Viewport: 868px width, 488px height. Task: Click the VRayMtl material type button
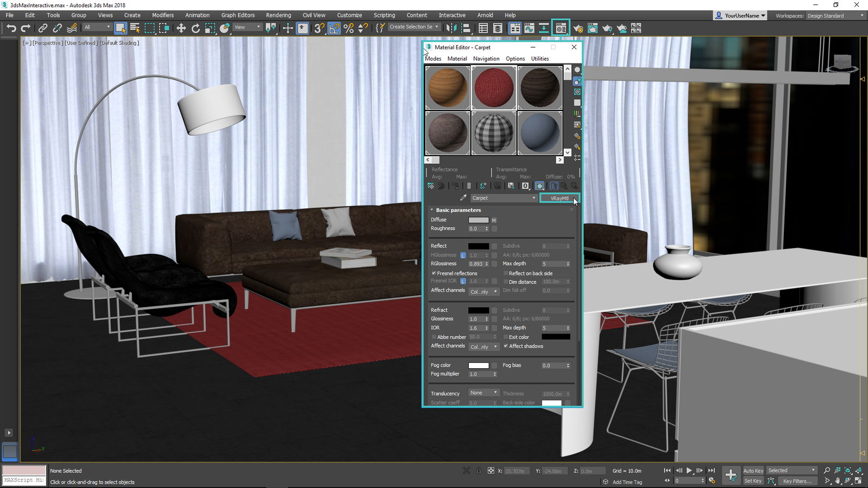coord(559,198)
